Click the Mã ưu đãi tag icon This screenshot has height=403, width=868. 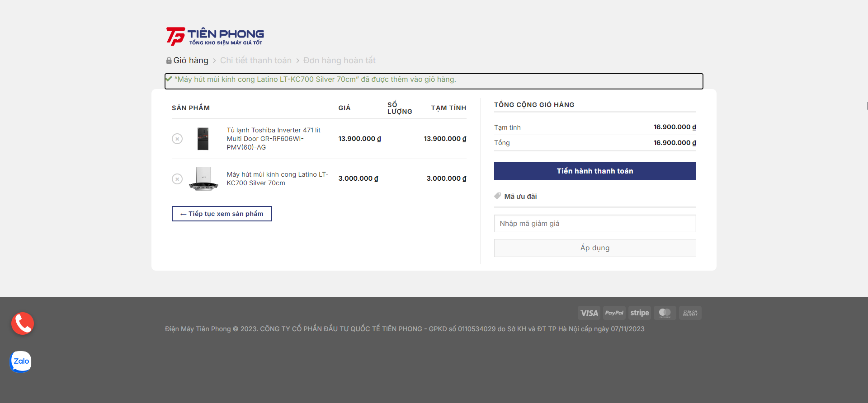click(497, 196)
